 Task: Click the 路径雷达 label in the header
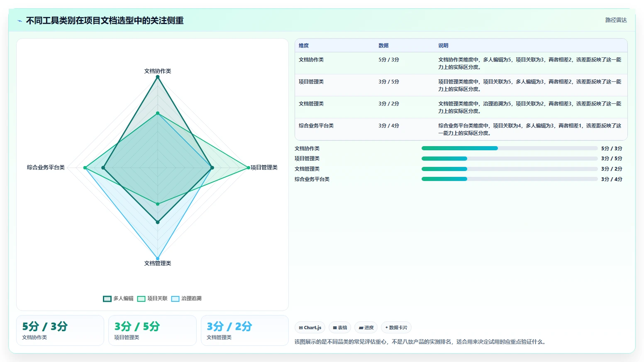point(616,20)
